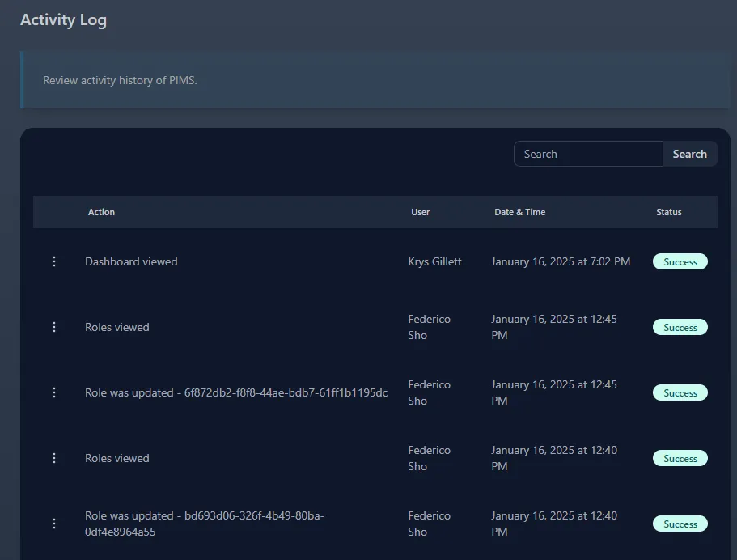
Task: Open kebab menu for Roles viewed 12:45 PM entry
Action: (x=54, y=327)
